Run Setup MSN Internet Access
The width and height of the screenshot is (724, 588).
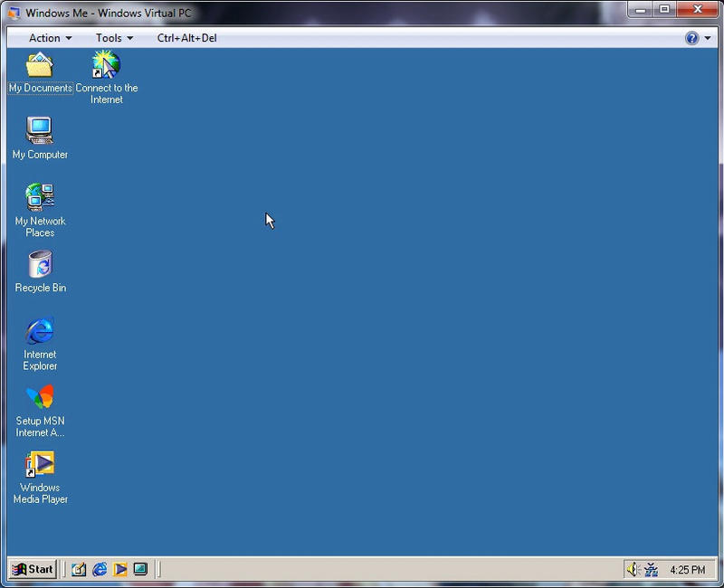[38, 398]
